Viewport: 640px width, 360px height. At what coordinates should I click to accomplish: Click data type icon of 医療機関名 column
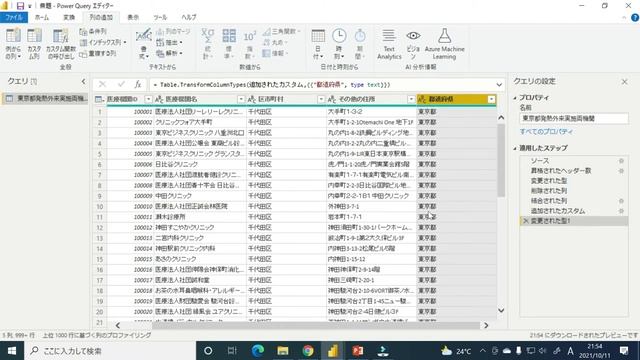[159, 99]
